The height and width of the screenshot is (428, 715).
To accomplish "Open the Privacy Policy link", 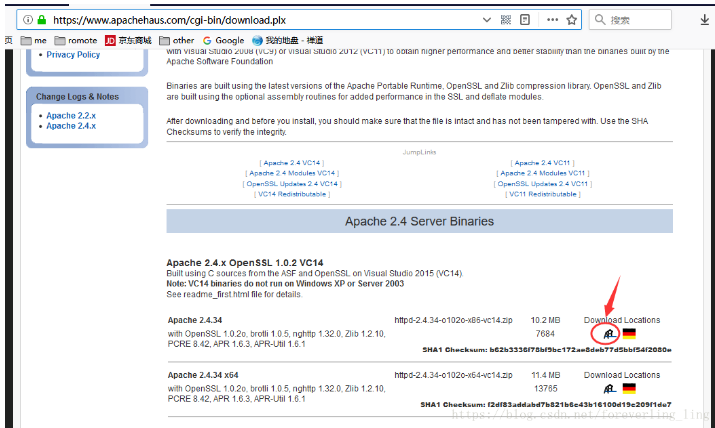I will click(73, 55).
